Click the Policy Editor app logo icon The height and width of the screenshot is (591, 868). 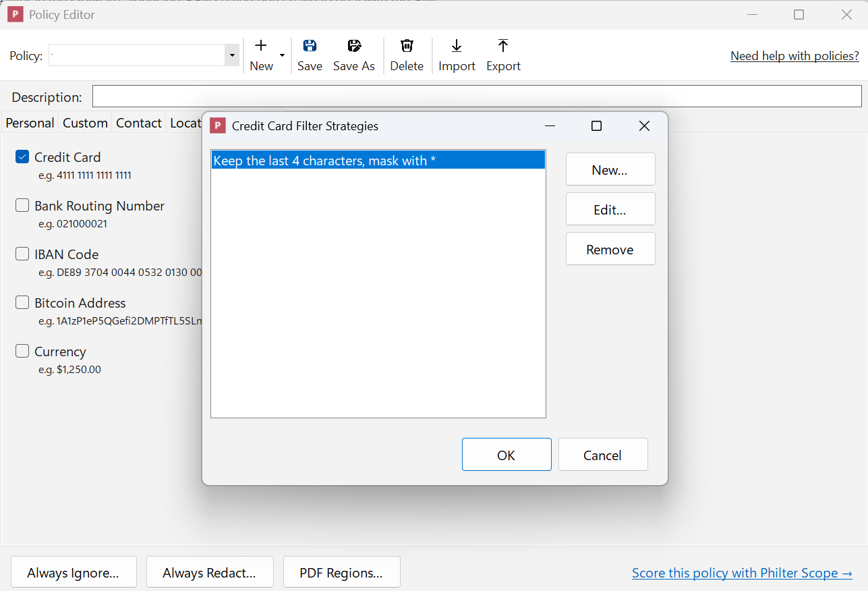15,14
